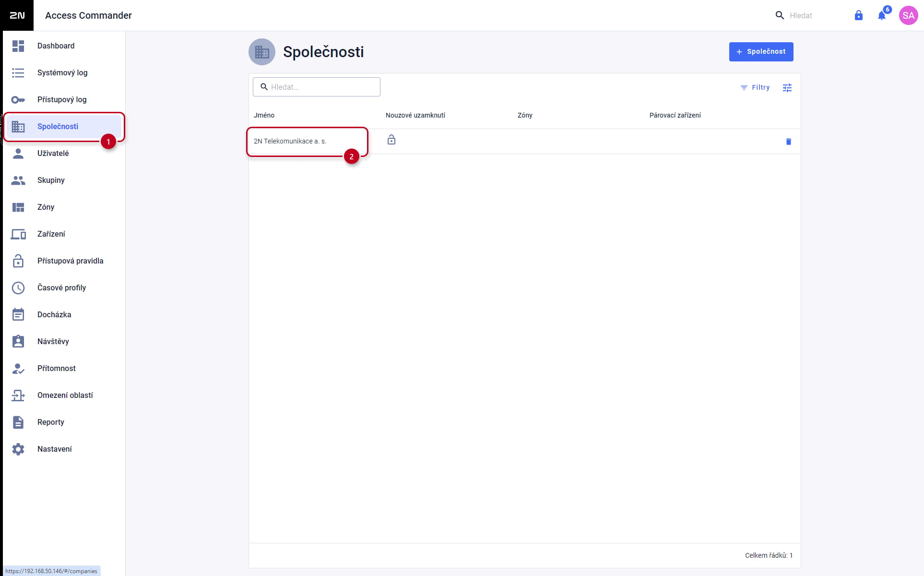Delete 2N Telekomunikace row via trash icon
This screenshot has height=576, width=924.
click(x=788, y=142)
